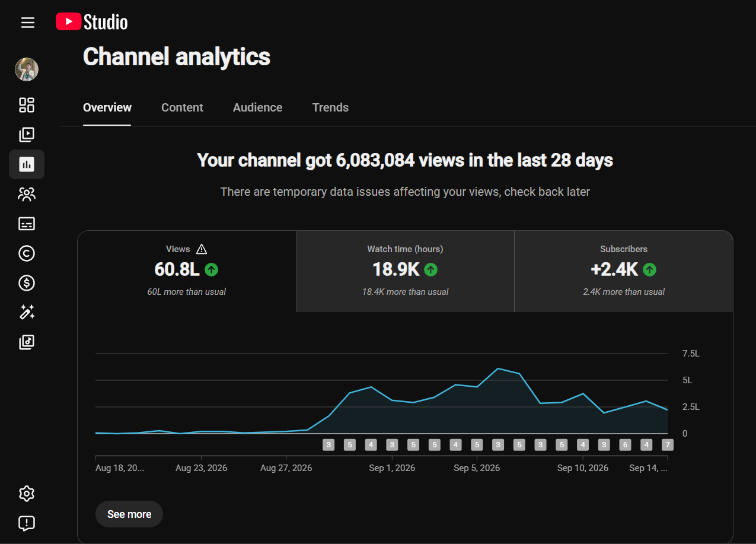Click the 60.8L views value
Viewport: 756px width, 544px height.
[177, 269]
